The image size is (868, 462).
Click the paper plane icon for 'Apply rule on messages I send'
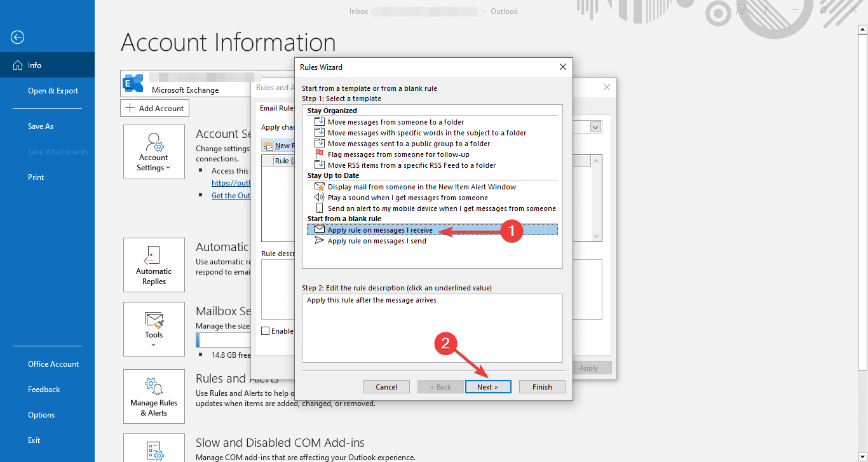pos(320,241)
